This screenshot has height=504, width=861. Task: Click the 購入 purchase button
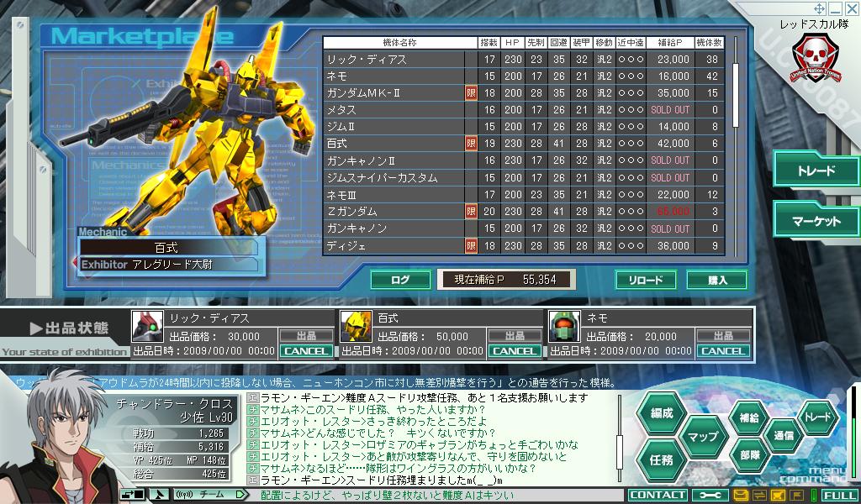(x=717, y=280)
